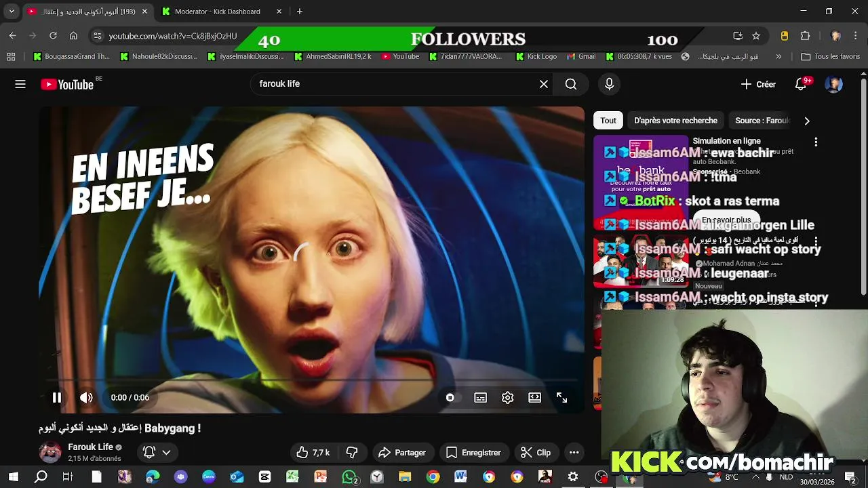Open the Kick Logo bookmark

pos(535,56)
